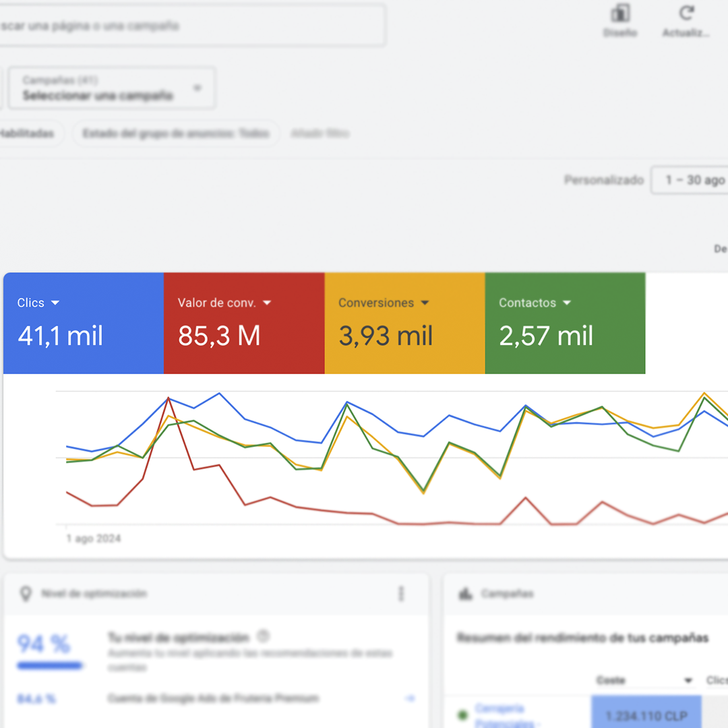Open the Diseño layout icon
728x728 pixels.
click(x=620, y=13)
